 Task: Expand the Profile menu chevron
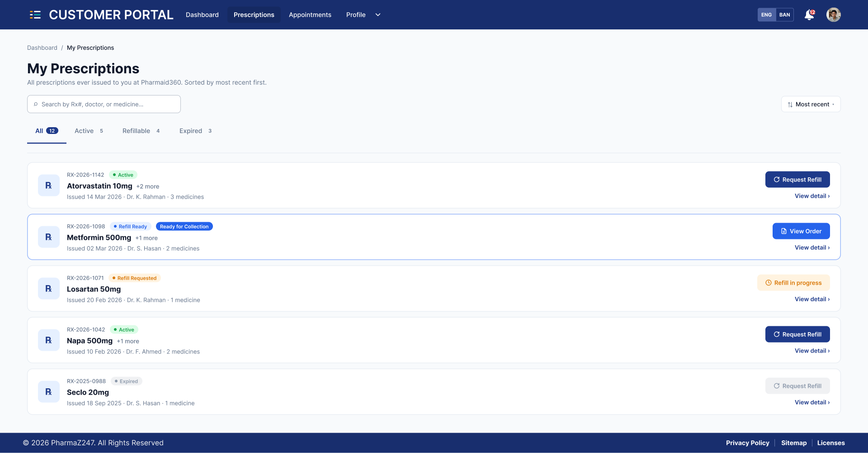tap(378, 15)
